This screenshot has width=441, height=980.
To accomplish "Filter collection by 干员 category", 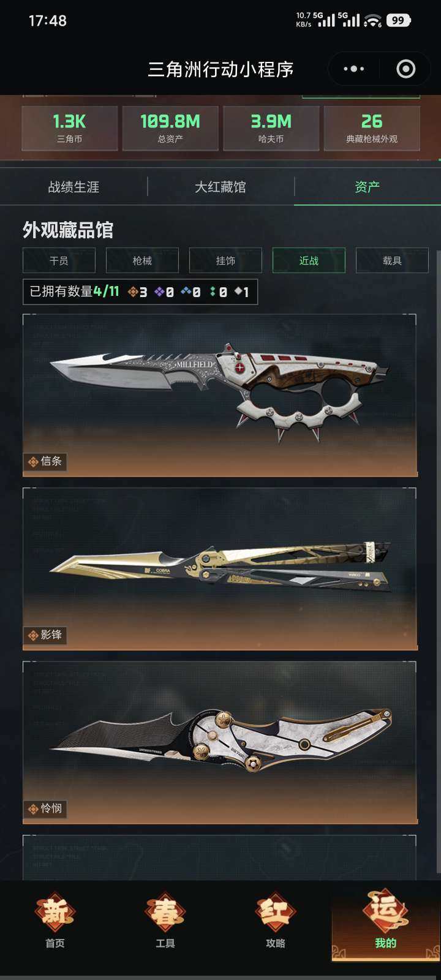I will click(59, 260).
